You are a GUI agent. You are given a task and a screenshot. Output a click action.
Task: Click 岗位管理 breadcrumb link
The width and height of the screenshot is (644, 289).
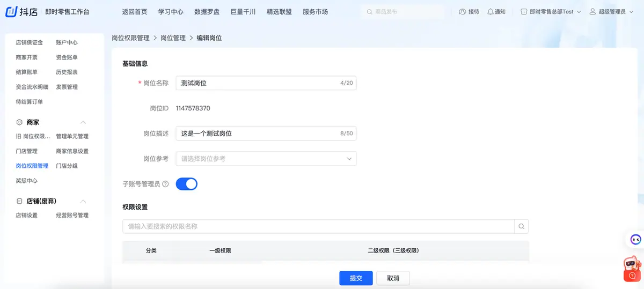[173, 38]
